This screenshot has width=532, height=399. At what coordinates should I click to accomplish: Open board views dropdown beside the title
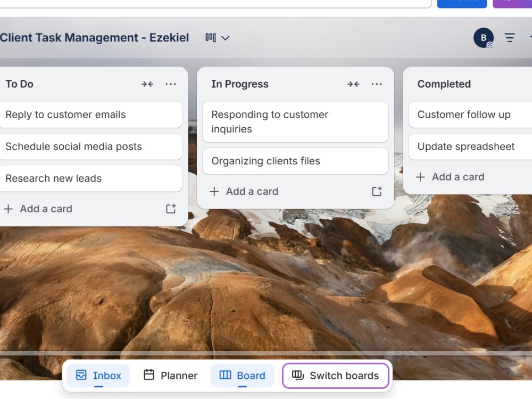point(218,38)
